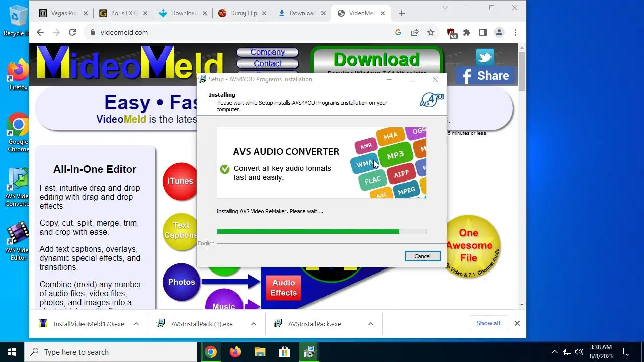Open the Chrome three-dot menu

pyautogui.click(x=515, y=32)
